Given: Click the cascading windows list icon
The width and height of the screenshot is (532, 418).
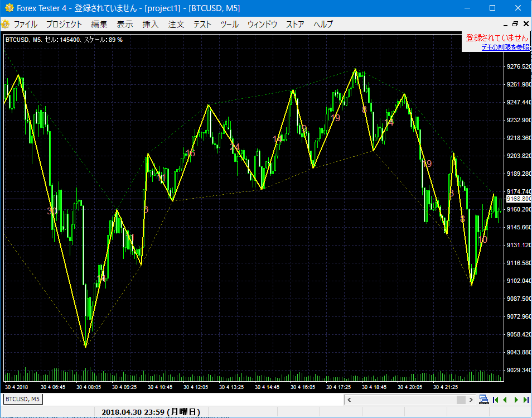Looking at the screenshot, I should click(484, 400).
